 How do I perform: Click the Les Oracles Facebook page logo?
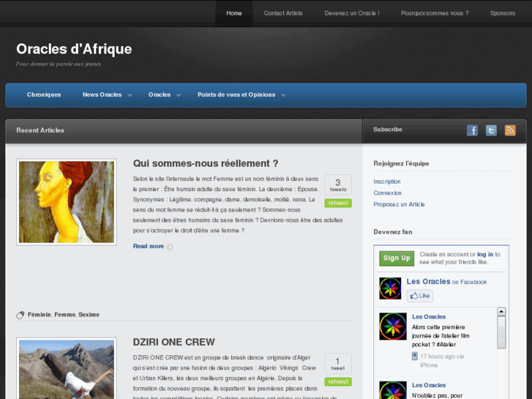pyautogui.click(x=390, y=288)
